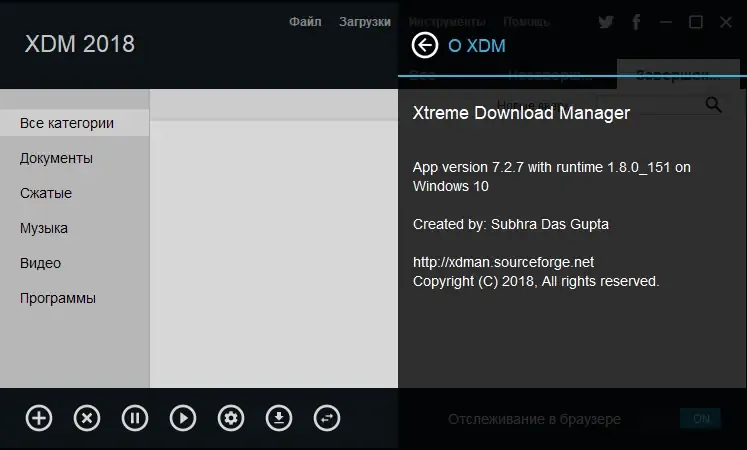Resume download with the play icon

(183, 418)
